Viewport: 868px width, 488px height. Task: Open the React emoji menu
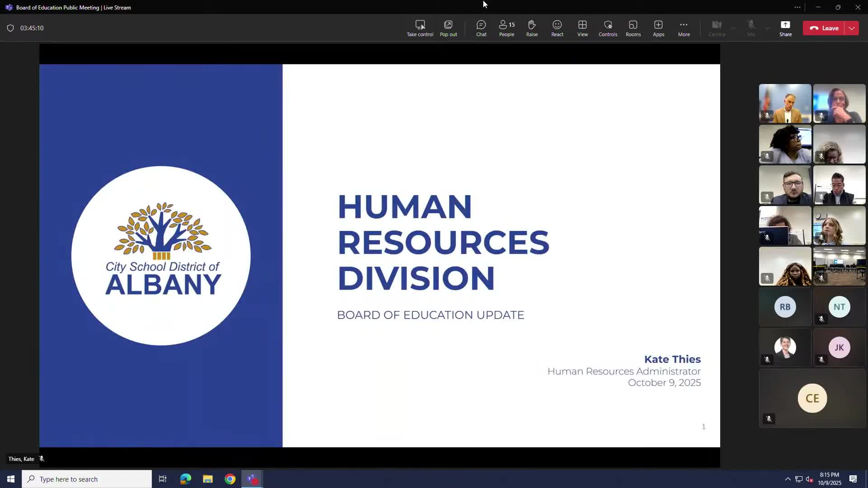tap(557, 28)
